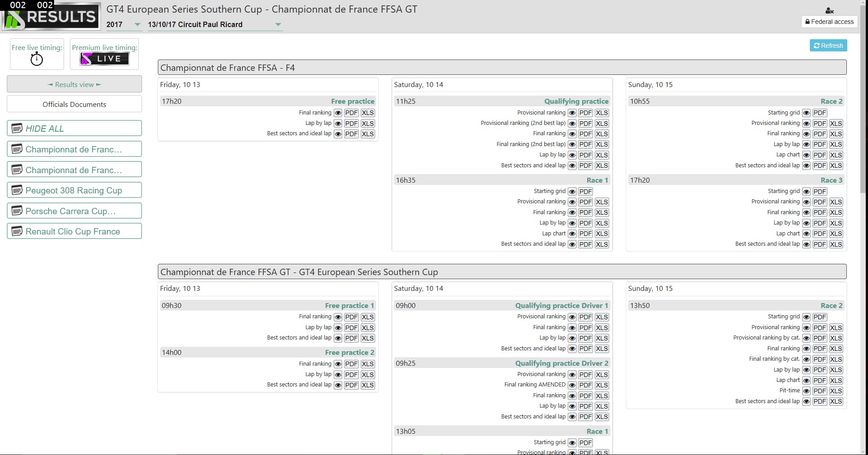
Task: Click the Refresh button
Action: pyautogui.click(x=828, y=46)
